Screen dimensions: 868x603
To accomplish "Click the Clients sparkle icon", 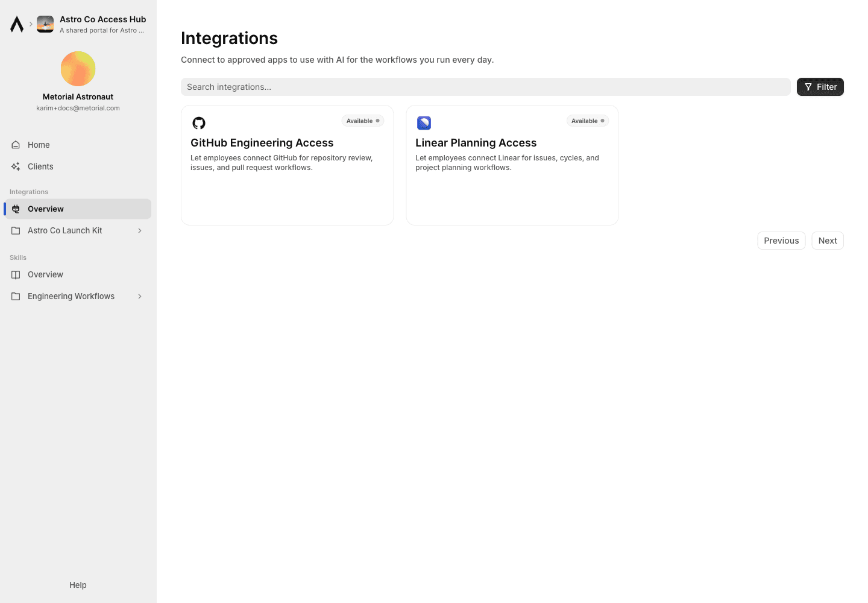I will tap(16, 166).
